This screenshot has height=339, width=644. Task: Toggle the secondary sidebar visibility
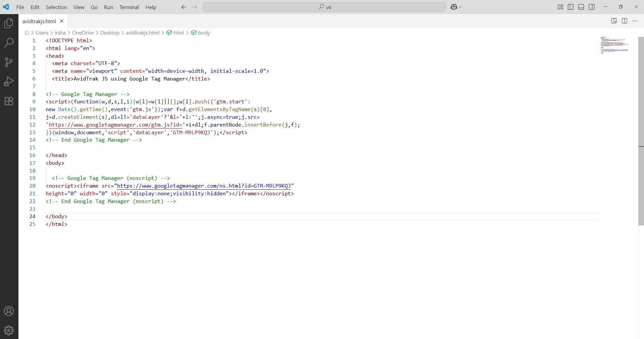[x=592, y=7]
